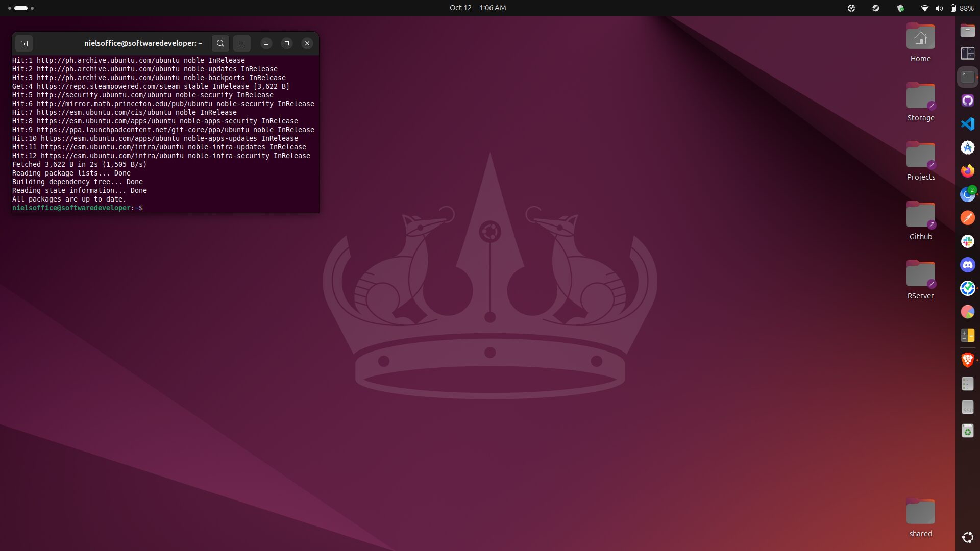Open clock and calendar menu
This screenshot has height=551, width=980.
tap(477, 8)
